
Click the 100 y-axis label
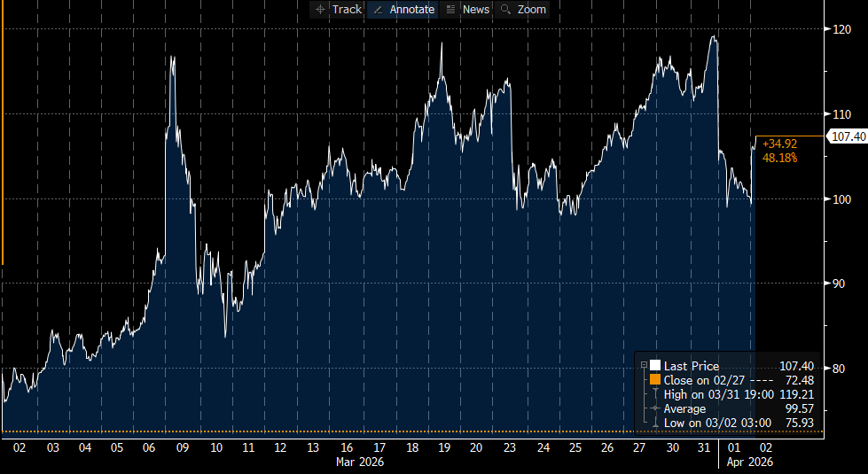pos(841,199)
